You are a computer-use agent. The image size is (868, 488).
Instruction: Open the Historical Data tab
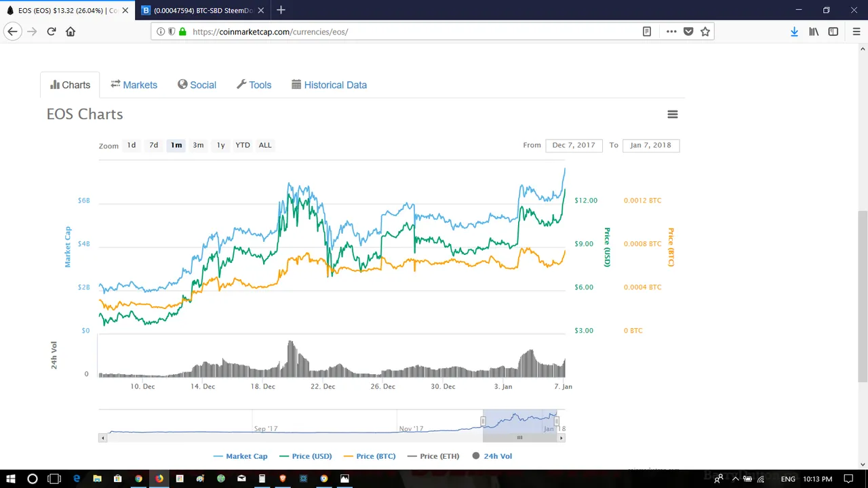click(x=329, y=85)
